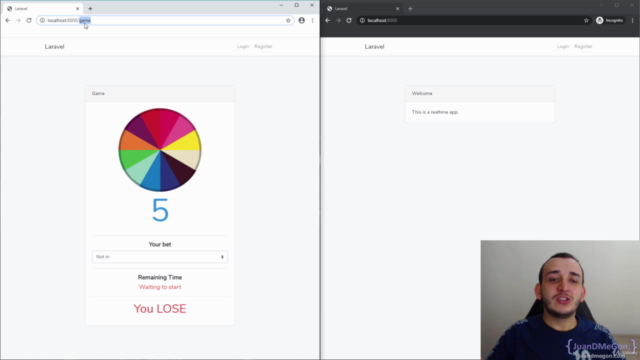Go forward in the left browser window
The image size is (640, 360).
click(x=18, y=20)
